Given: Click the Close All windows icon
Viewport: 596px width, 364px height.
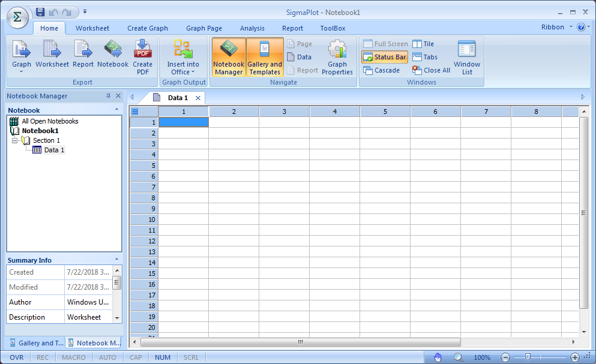Looking at the screenshot, I should pos(431,70).
